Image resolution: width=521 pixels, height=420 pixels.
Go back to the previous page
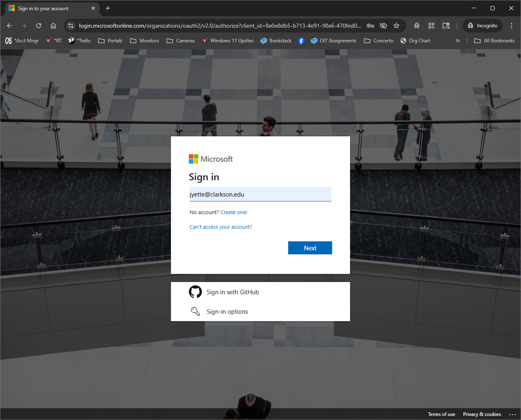click(9, 26)
